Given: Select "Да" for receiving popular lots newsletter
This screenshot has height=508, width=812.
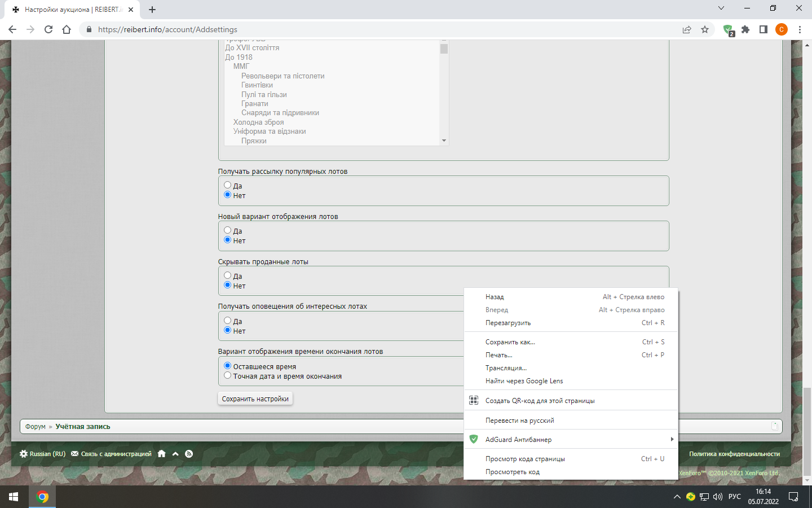Looking at the screenshot, I should click(228, 185).
